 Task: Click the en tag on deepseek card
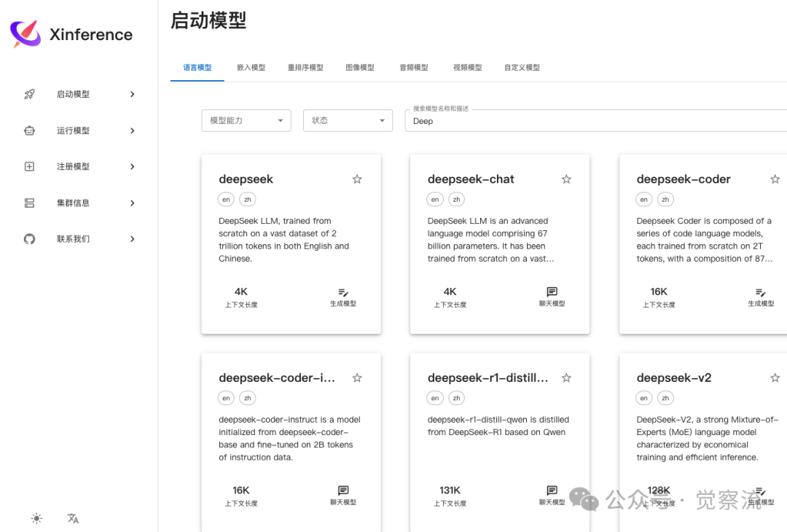tap(227, 199)
